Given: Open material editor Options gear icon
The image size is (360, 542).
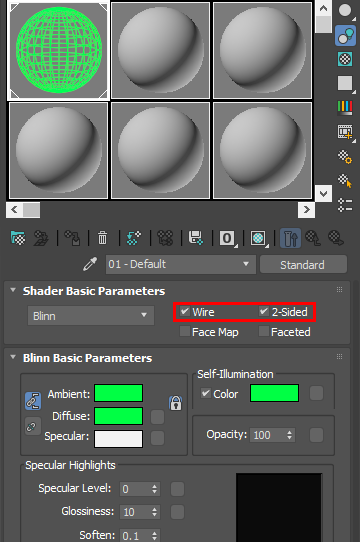Looking at the screenshot, I should (345, 156).
